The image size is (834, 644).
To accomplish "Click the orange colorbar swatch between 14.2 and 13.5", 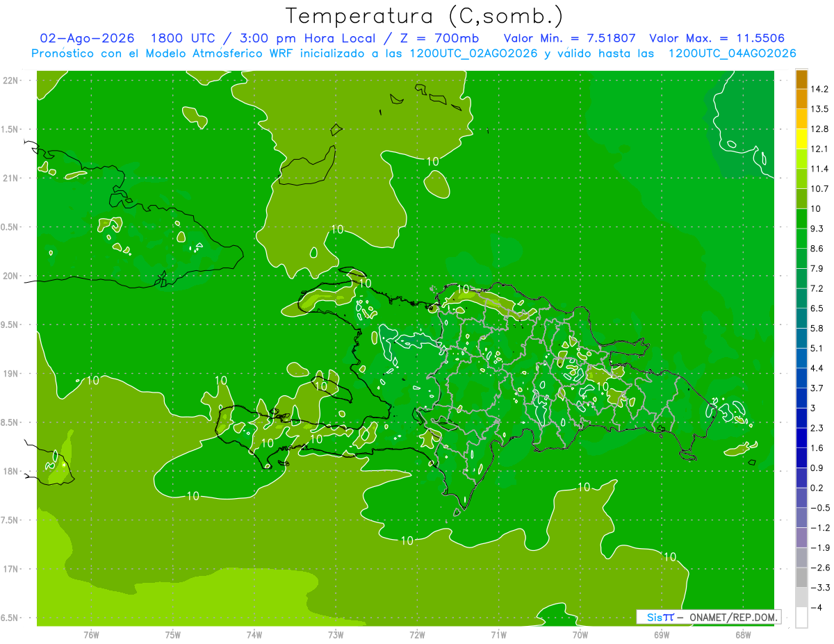I will [x=801, y=99].
